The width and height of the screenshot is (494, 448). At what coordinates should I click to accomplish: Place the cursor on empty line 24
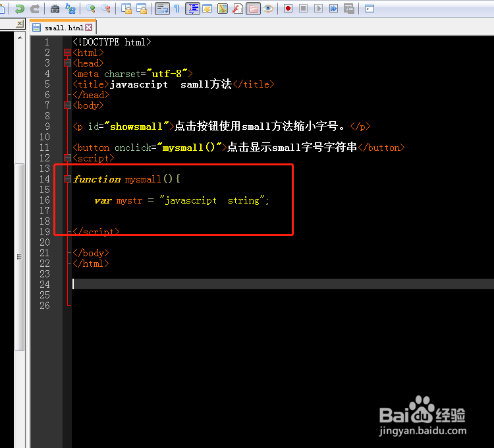(283, 284)
